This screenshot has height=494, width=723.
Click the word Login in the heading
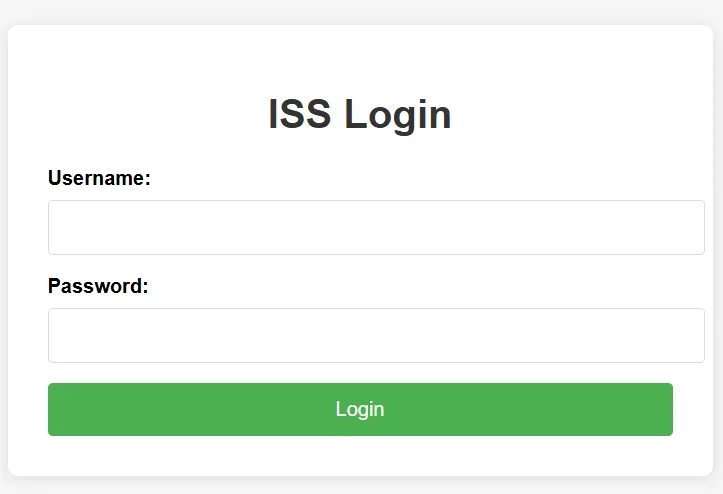tap(398, 115)
